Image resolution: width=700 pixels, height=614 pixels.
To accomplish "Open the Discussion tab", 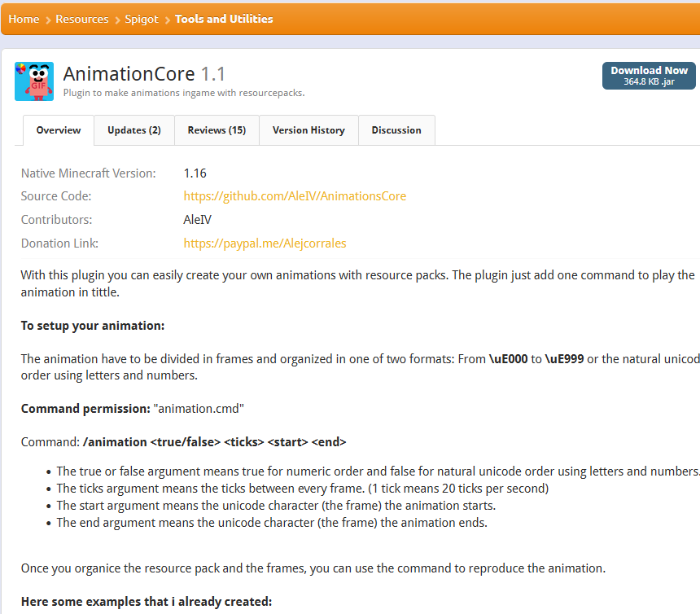I will point(396,130).
